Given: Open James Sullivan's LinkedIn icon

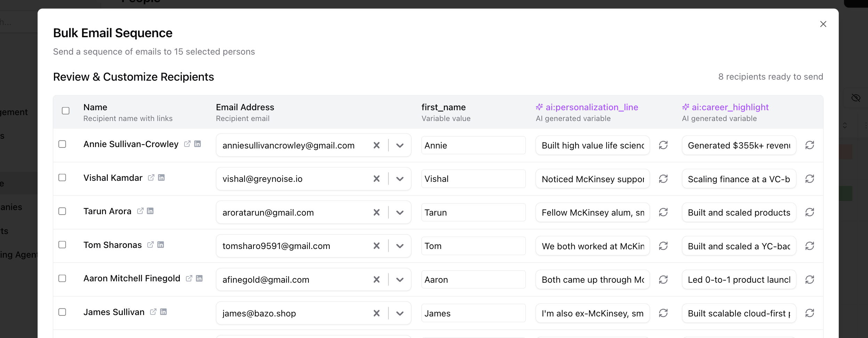Looking at the screenshot, I should click(x=163, y=312).
